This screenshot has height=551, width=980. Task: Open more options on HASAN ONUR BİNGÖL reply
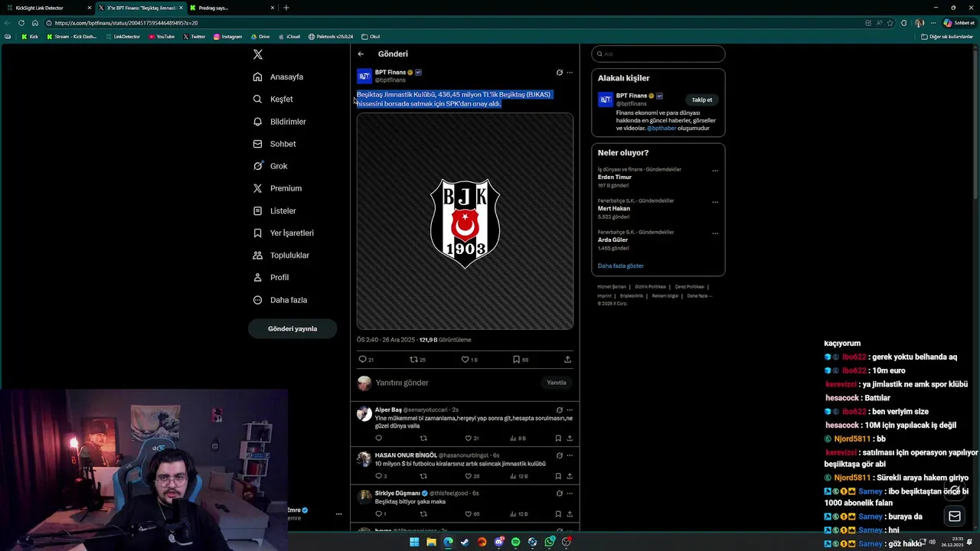(x=570, y=455)
